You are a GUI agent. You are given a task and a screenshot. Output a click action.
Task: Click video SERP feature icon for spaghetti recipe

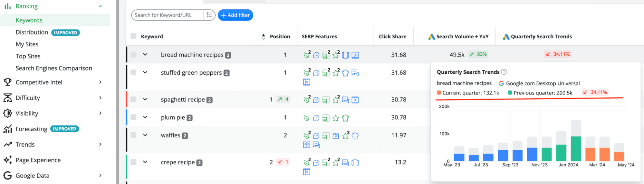click(x=355, y=100)
